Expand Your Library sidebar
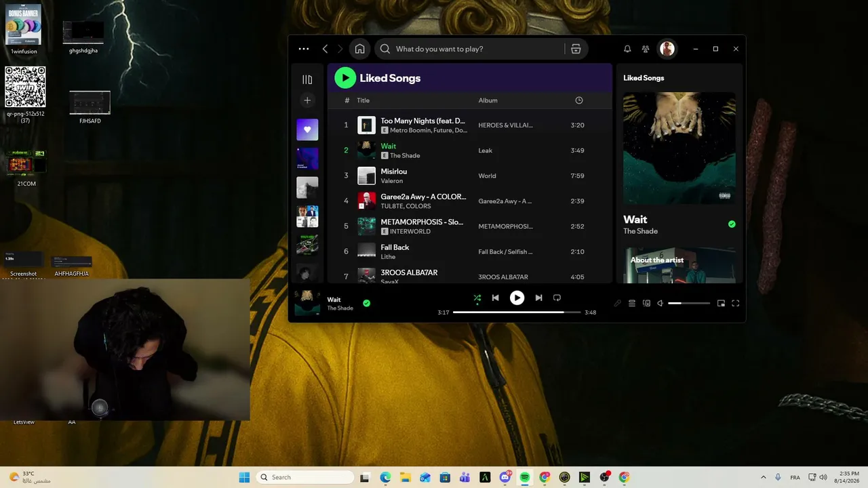Viewport: 868px width, 488px height. click(307, 79)
